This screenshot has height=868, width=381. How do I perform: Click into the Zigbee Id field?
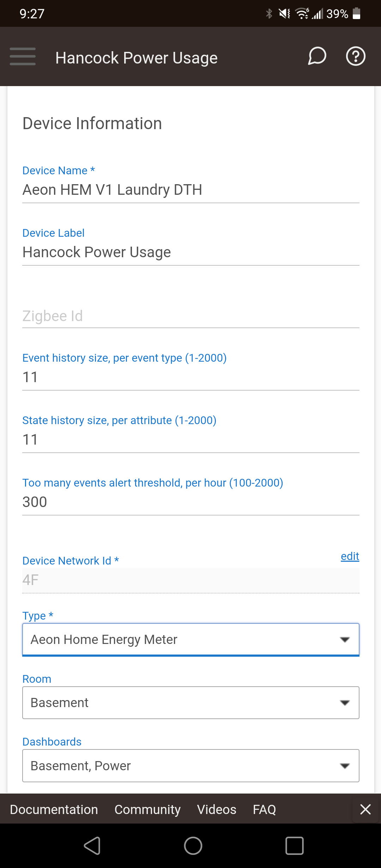pos(191,316)
